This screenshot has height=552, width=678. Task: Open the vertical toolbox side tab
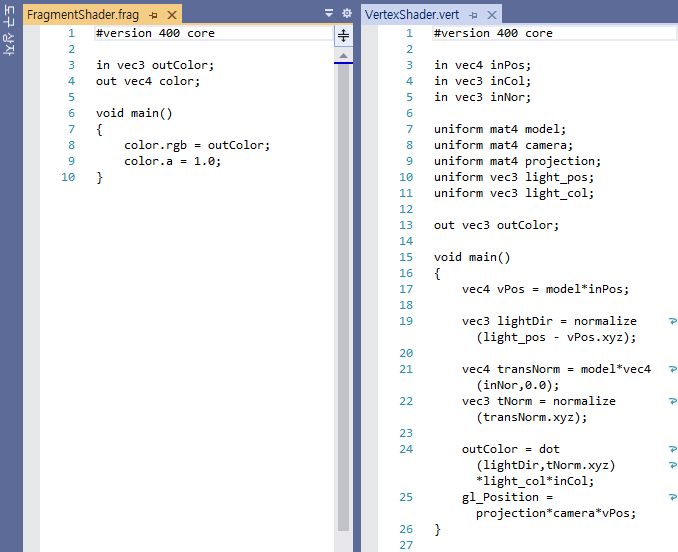[9, 30]
